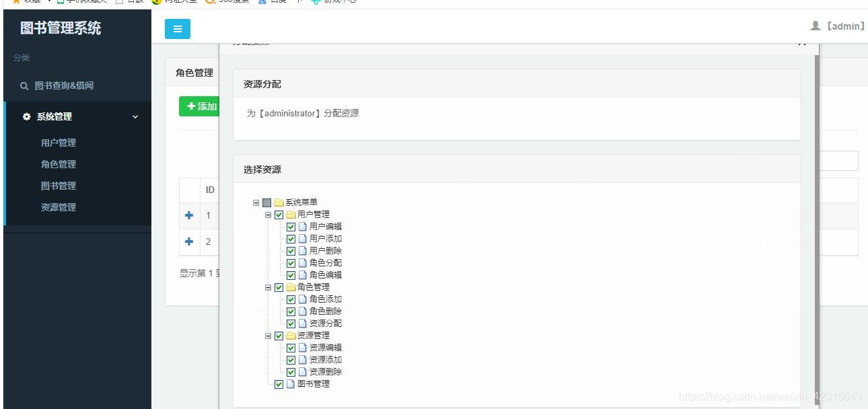Click the 用户管理 folder icon in tree

coord(291,215)
